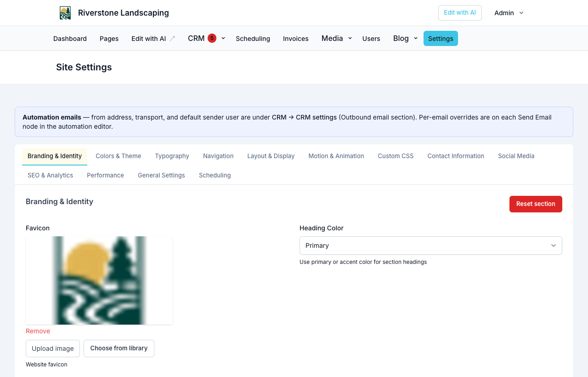Viewport: 588px width, 377px height.
Task: Open the Blog nav item
Action: (x=401, y=38)
